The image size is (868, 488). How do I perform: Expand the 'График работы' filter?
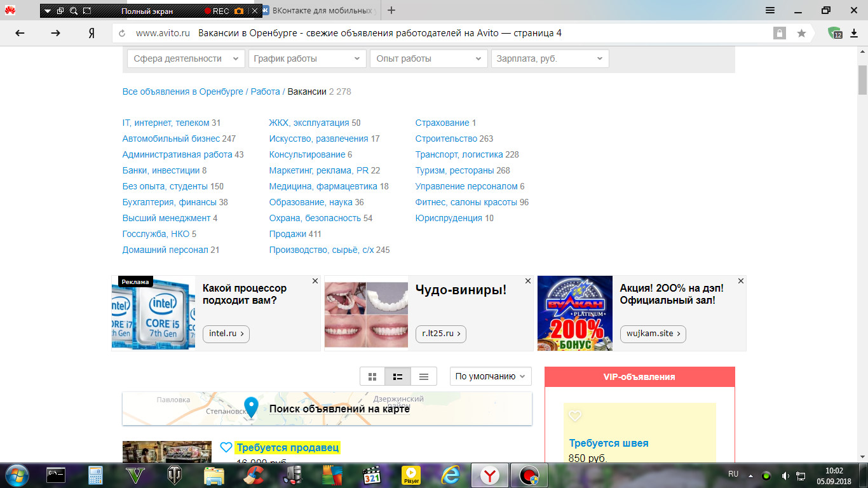coord(306,58)
